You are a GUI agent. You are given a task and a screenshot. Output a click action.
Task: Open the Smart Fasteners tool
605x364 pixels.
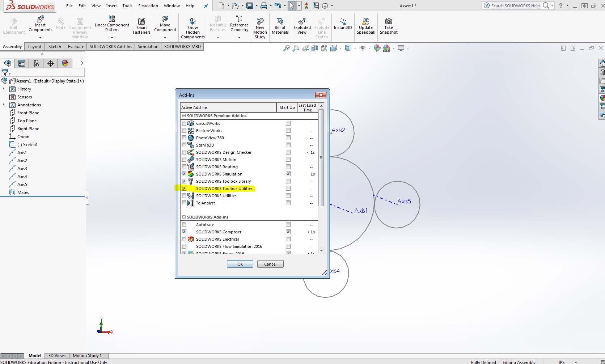[x=141, y=26]
